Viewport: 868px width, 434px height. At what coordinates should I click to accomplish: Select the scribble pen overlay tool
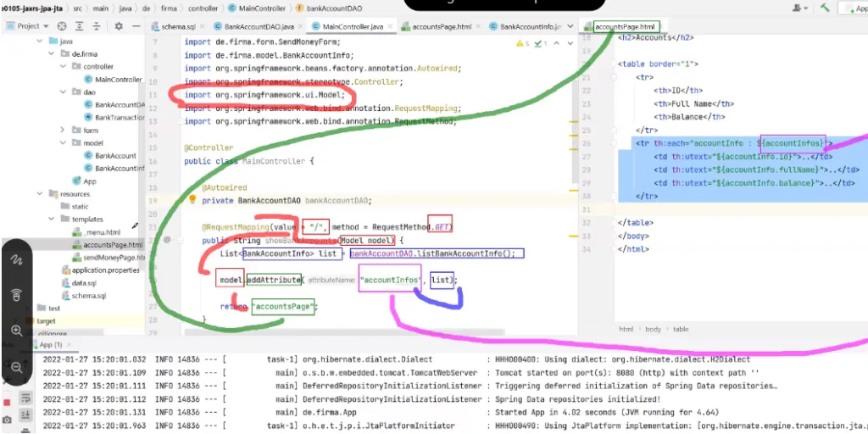[17, 259]
